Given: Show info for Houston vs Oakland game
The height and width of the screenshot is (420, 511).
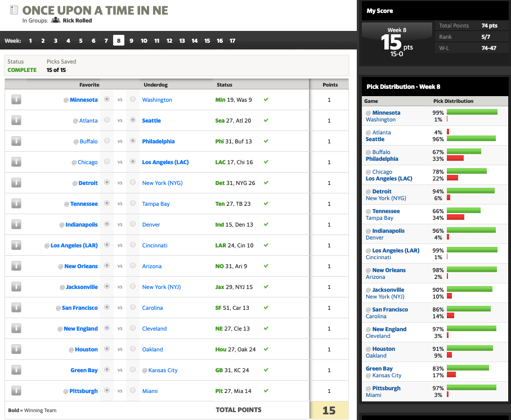Looking at the screenshot, I should pos(16,349).
